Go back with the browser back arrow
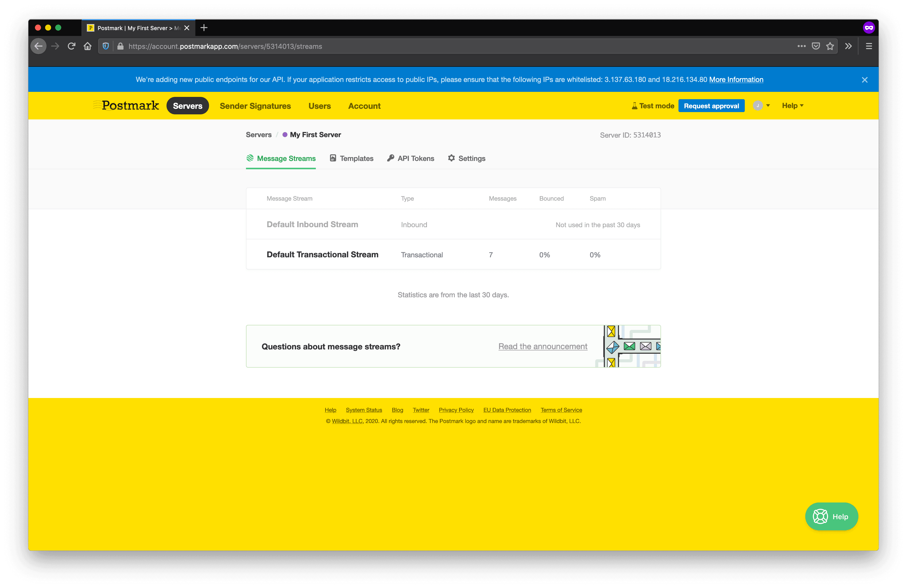907x588 pixels. (38, 46)
